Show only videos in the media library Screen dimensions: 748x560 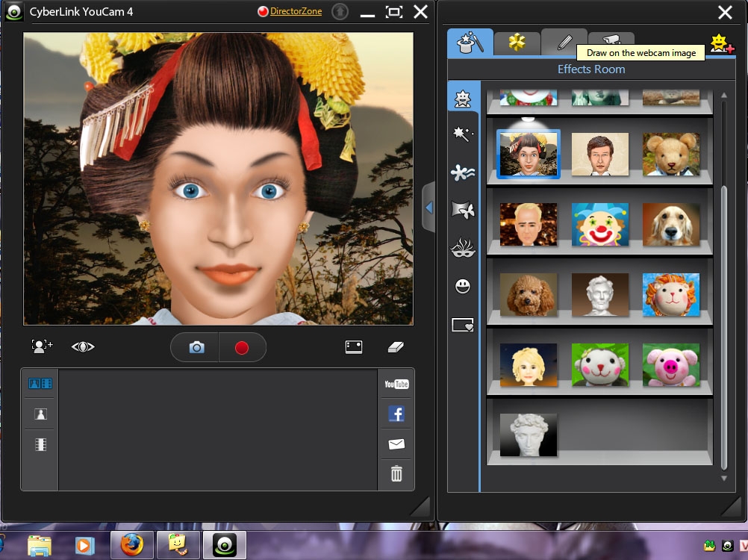click(40, 444)
